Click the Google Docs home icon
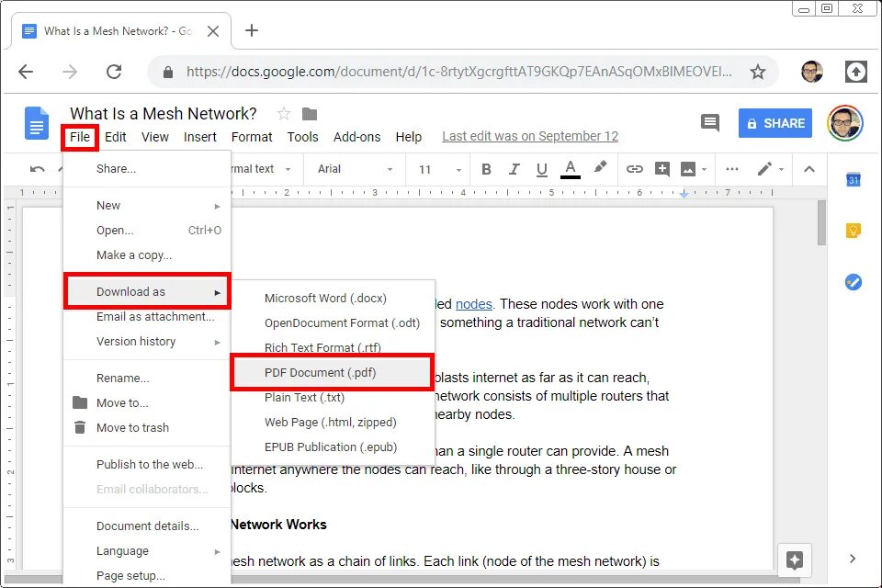Screen dimensions: 882x588 coord(37,123)
